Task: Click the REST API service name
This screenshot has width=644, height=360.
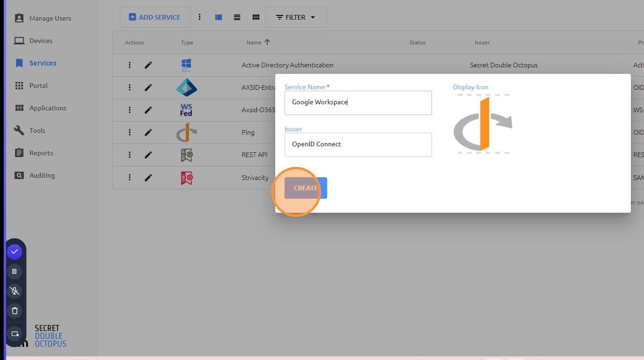Action: tap(255, 155)
